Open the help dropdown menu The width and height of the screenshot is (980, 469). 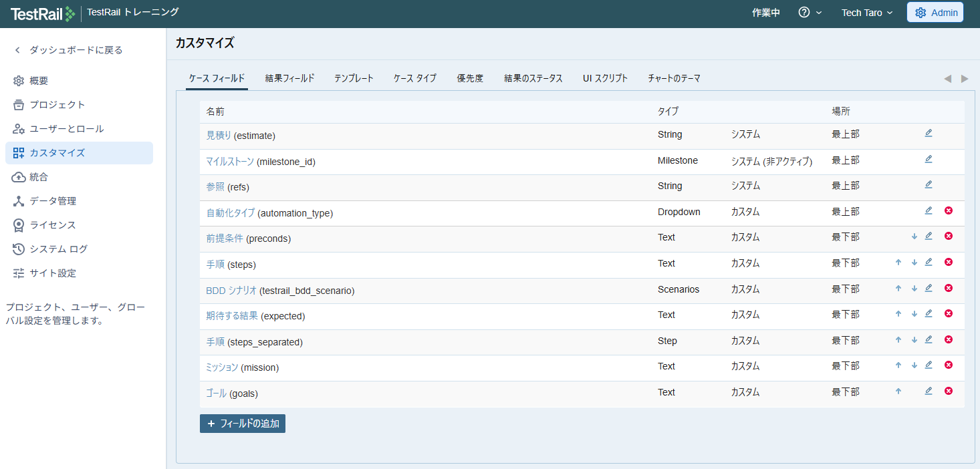810,13
